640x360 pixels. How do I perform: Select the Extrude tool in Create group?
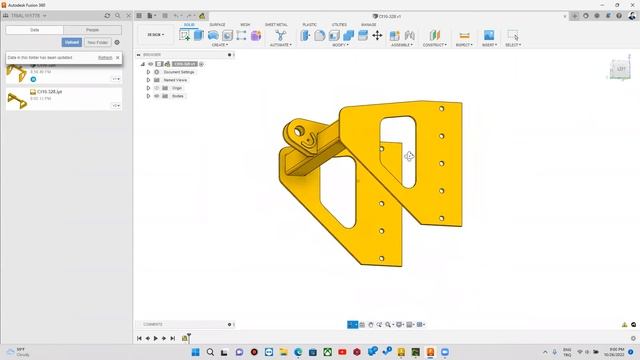[199, 36]
